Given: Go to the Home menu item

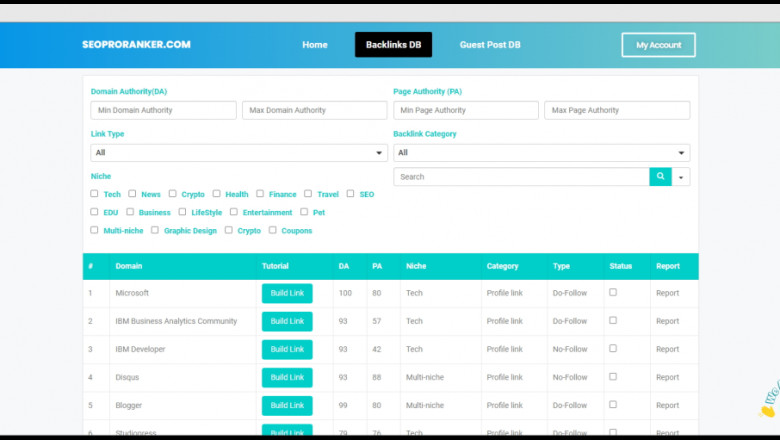Looking at the screenshot, I should tap(315, 45).
